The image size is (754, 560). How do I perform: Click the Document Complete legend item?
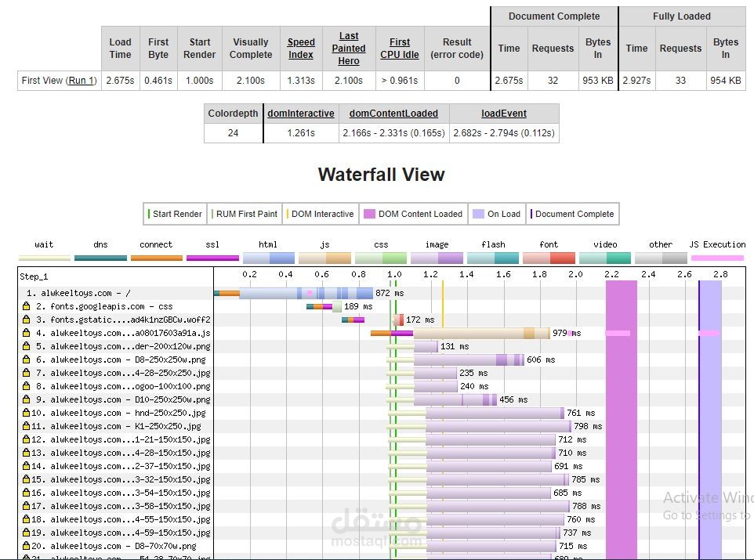[x=572, y=214]
